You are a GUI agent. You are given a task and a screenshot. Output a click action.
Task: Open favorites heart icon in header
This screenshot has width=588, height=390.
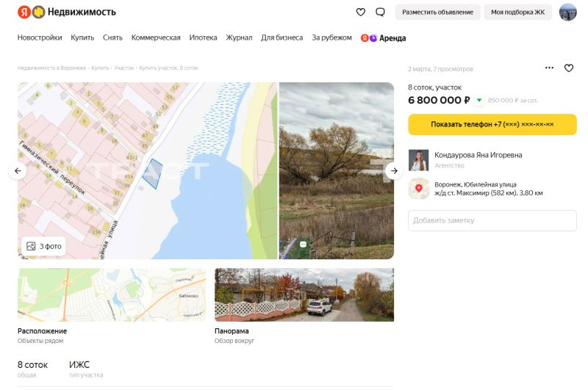click(360, 12)
